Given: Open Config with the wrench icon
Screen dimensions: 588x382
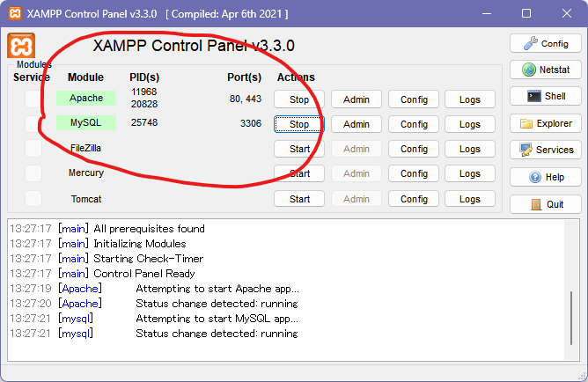Looking at the screenshot, I should (545, 43).
